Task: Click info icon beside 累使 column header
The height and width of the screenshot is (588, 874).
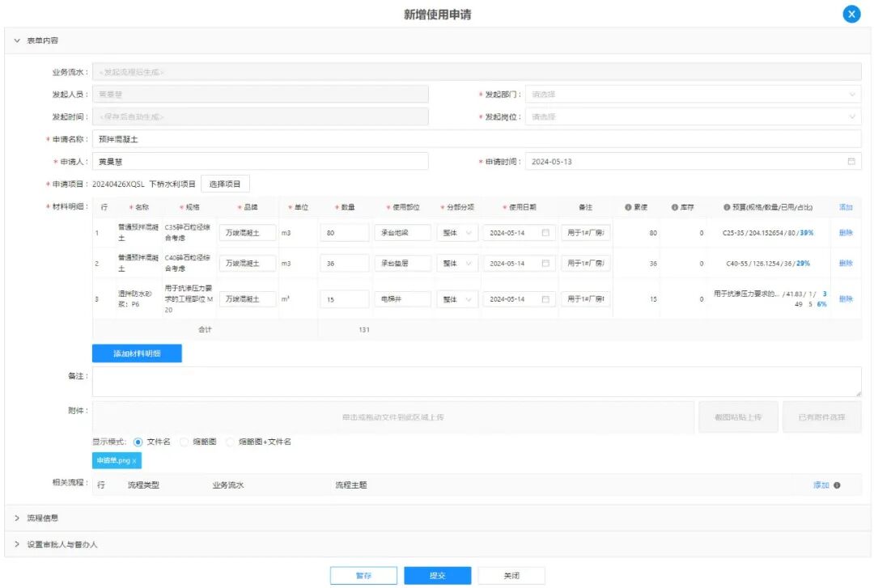Action: click(x=628, y=208)
